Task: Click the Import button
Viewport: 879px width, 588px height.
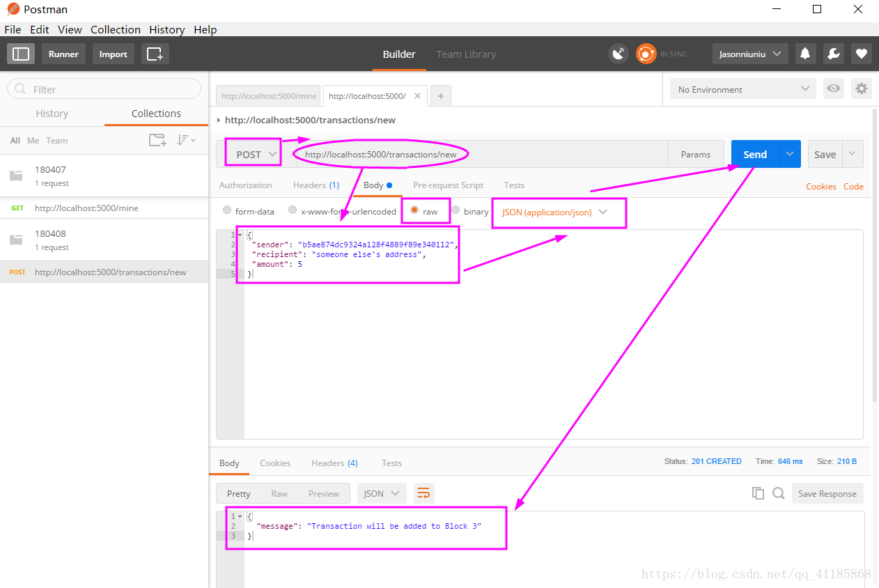Action: point(113,54)
